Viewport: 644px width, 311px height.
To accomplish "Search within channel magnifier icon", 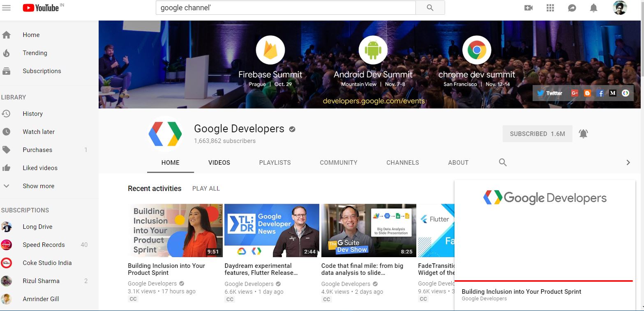I will [503, 162].
